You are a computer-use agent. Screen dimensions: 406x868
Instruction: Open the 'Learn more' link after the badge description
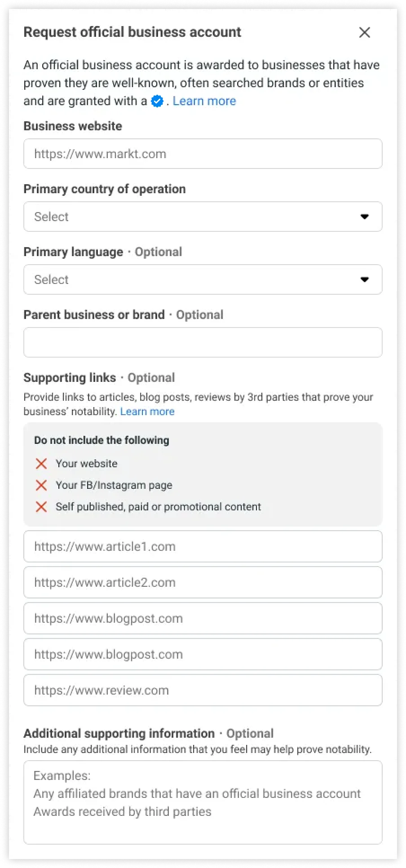[x=204, y=101]
